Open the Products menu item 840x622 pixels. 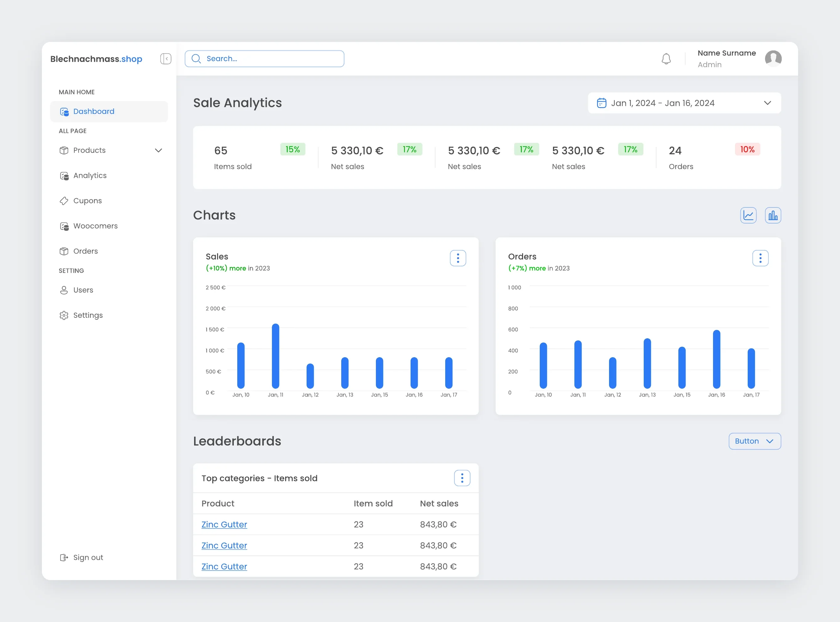(x=109, y=150)
